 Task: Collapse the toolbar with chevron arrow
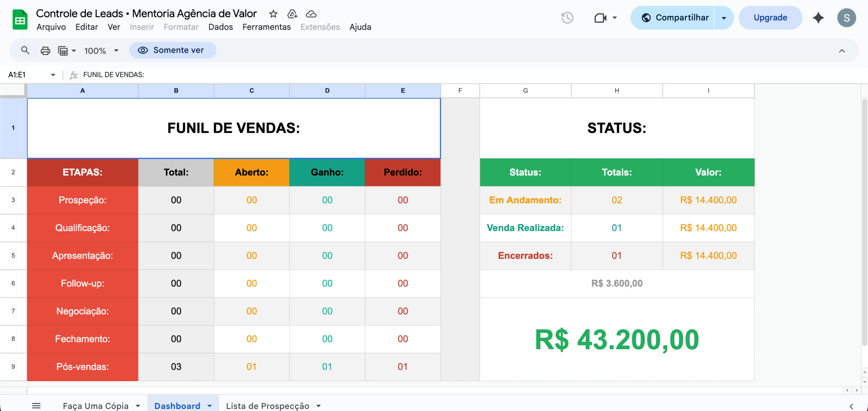pos(842,51)
